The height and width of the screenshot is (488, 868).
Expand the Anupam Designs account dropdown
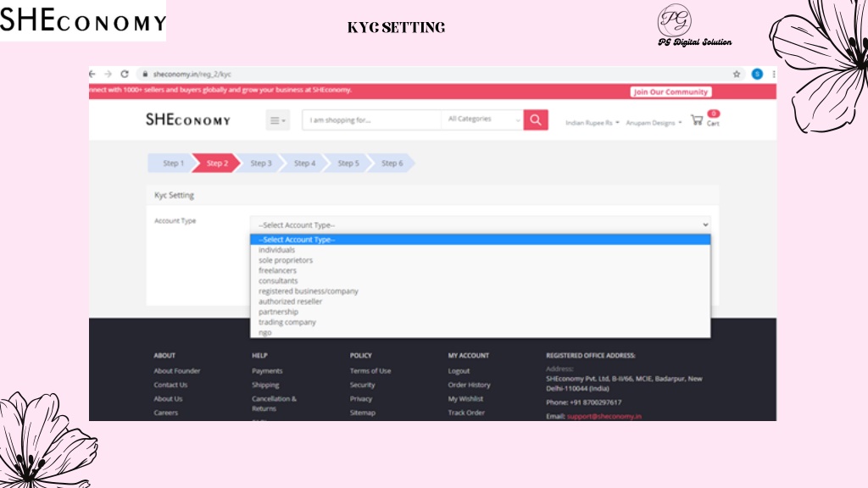[x=654, y=123]
